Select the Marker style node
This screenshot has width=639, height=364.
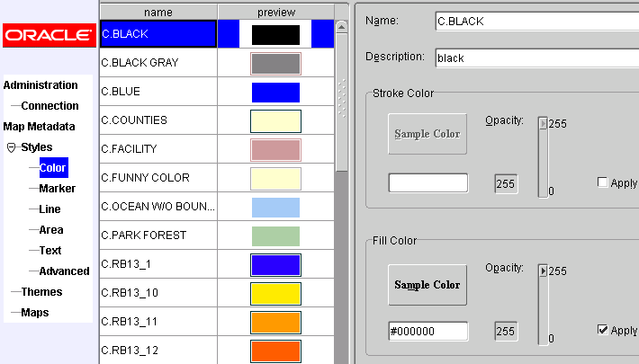(x=57, y=189)
